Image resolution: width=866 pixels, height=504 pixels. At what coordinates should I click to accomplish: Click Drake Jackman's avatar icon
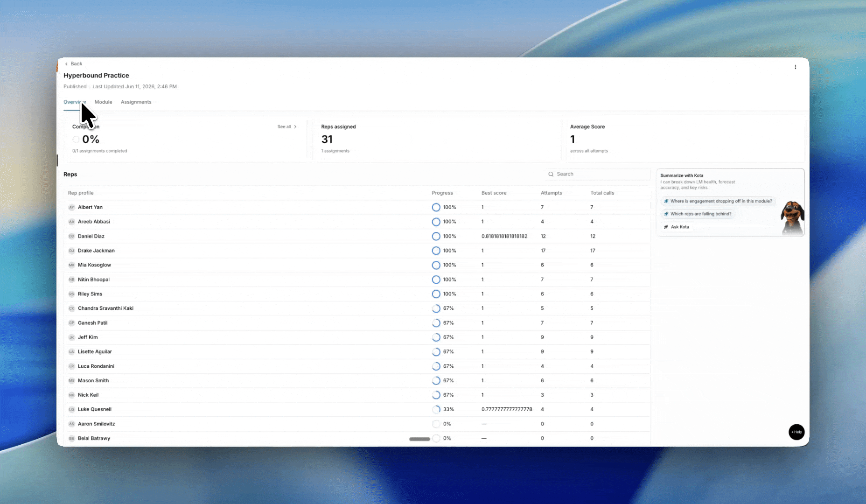pos(71,251)
